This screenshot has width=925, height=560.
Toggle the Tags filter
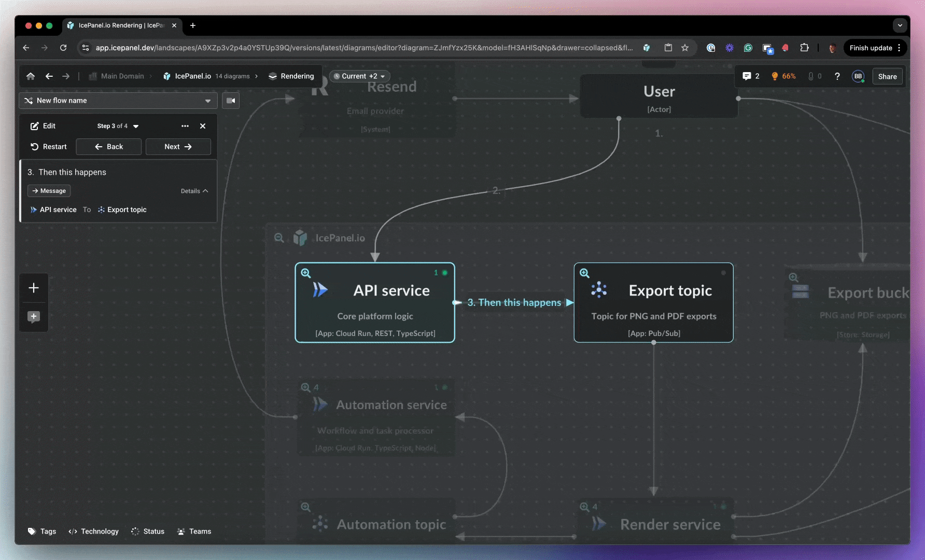click(42, 531)
